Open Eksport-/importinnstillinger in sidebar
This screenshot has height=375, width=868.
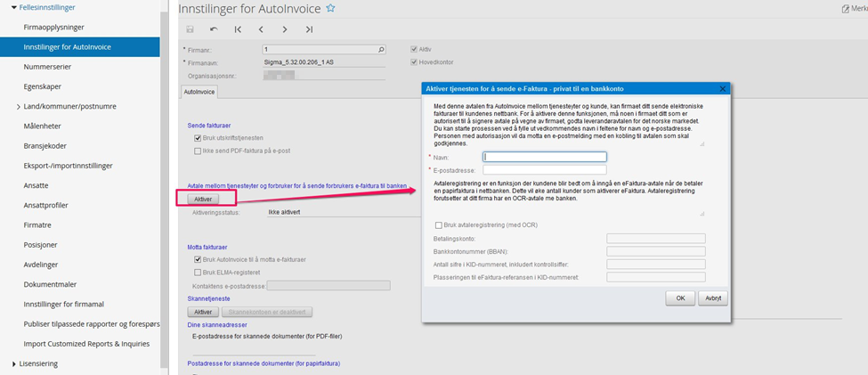pyautogui.click(x=68, y=166)
